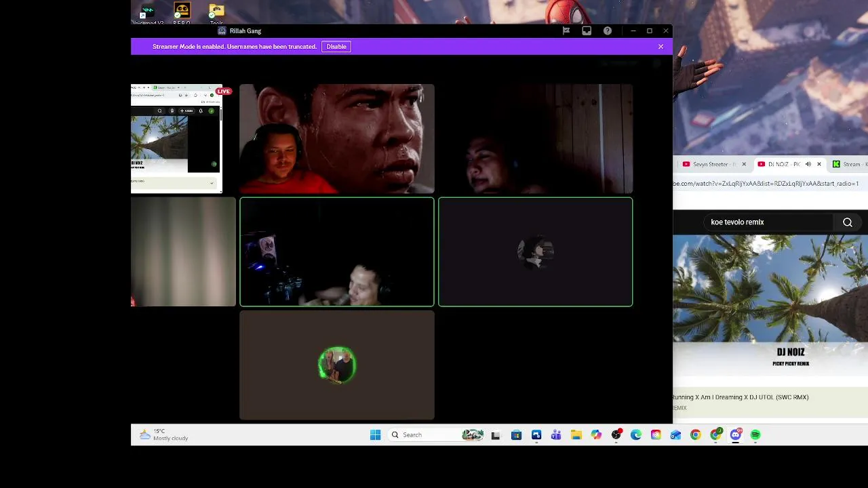Close the DJ NOIZ browser tab
868x488 pixels.
click(818, 164)
